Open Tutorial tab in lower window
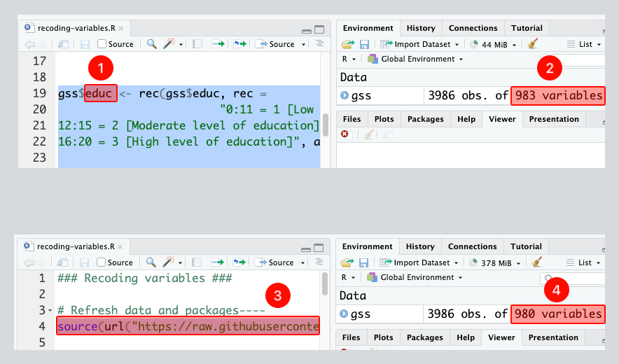Screen dimensions: 619x364 (526, 246)
